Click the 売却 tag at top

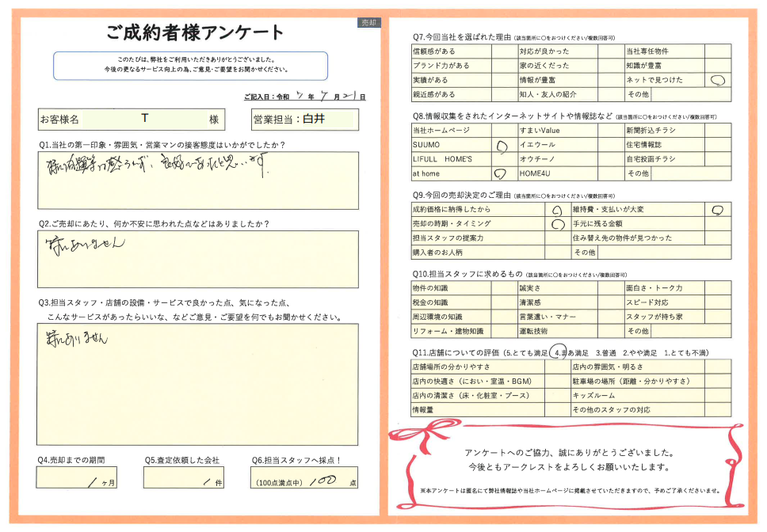[x=369, y=23]
